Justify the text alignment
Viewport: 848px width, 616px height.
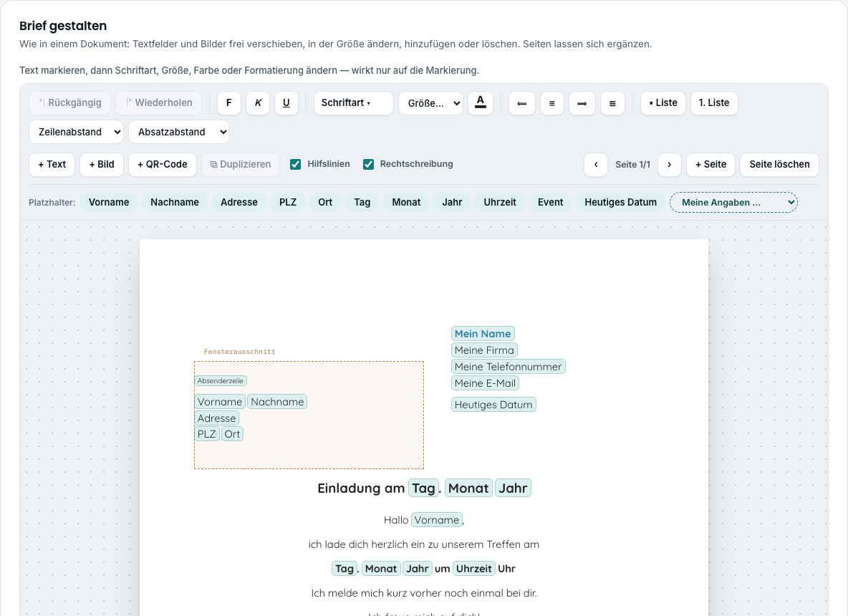click(x=612, y=102)
